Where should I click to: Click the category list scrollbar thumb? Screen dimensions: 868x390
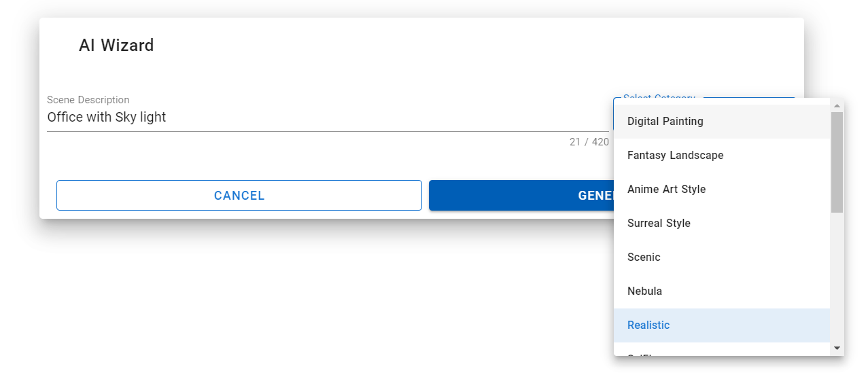837,162
